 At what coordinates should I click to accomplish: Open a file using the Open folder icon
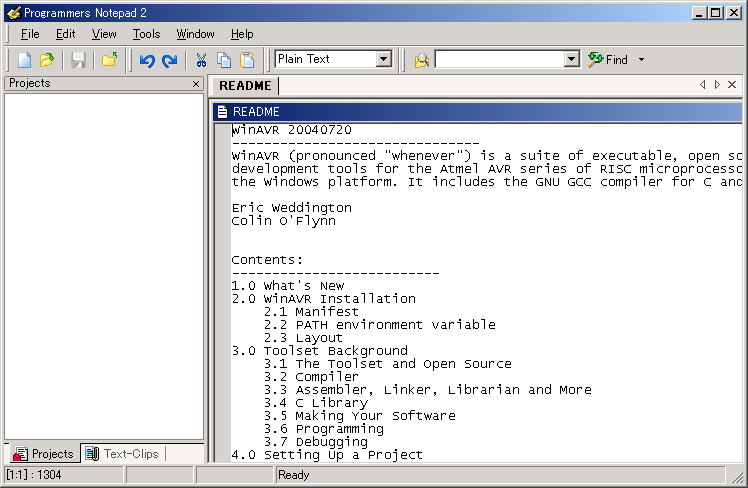[47, 60]
